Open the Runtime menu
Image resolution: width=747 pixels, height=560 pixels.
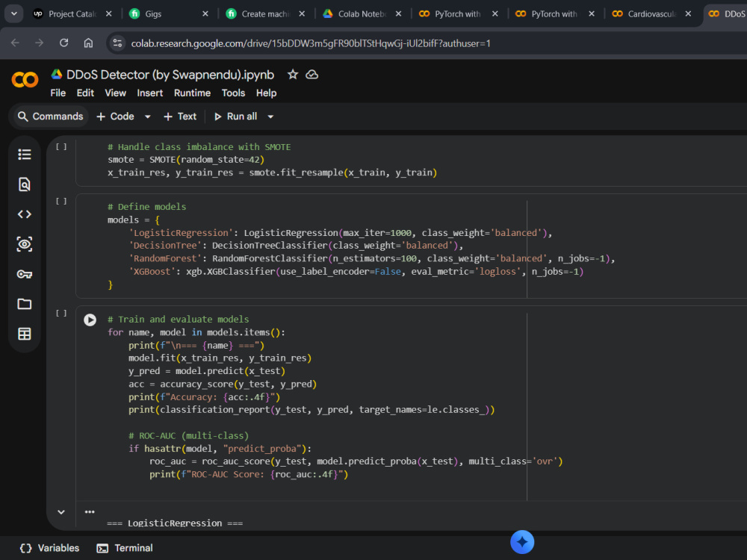coord(192,93)
